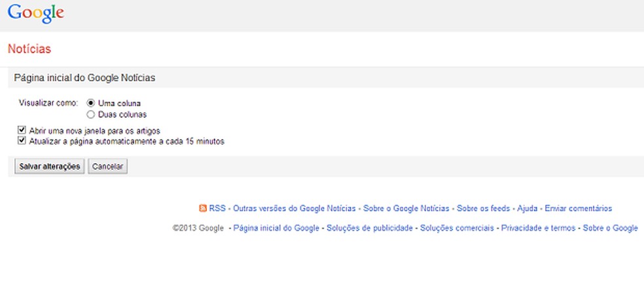Open the Sobre o Google footer link
Viewport: 644px width, 285px height.
[x=610, y=228]
